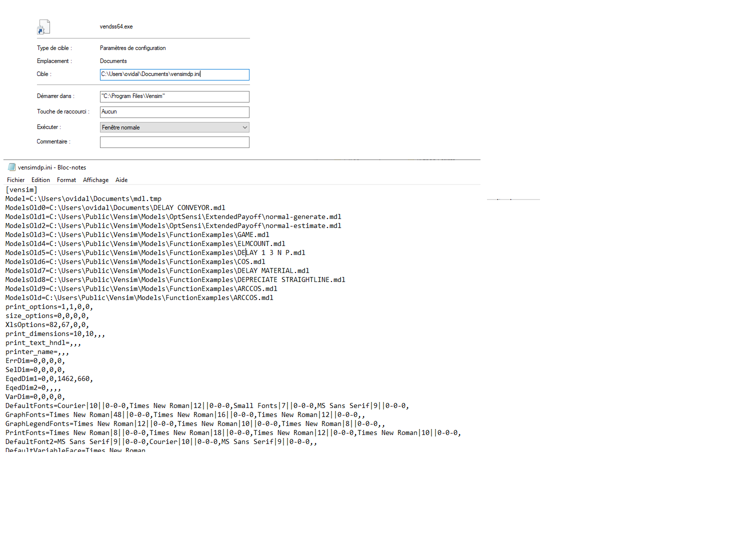This screenshot has height=560, width=736.
Task: Click the PrintFonts line
Action: (233, 433)
